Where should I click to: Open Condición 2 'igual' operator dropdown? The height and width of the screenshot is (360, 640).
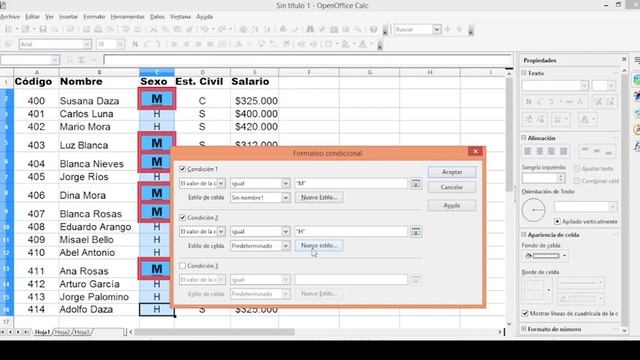[x=286, y=232]
